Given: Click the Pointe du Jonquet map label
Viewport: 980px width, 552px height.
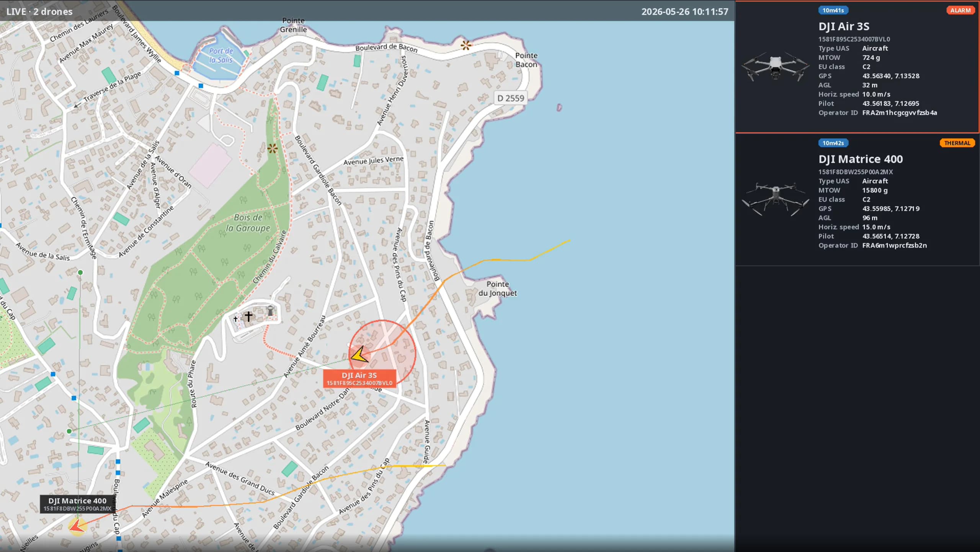Looking at the screenshot, I should pyautogui.click(x=497, y=288).
